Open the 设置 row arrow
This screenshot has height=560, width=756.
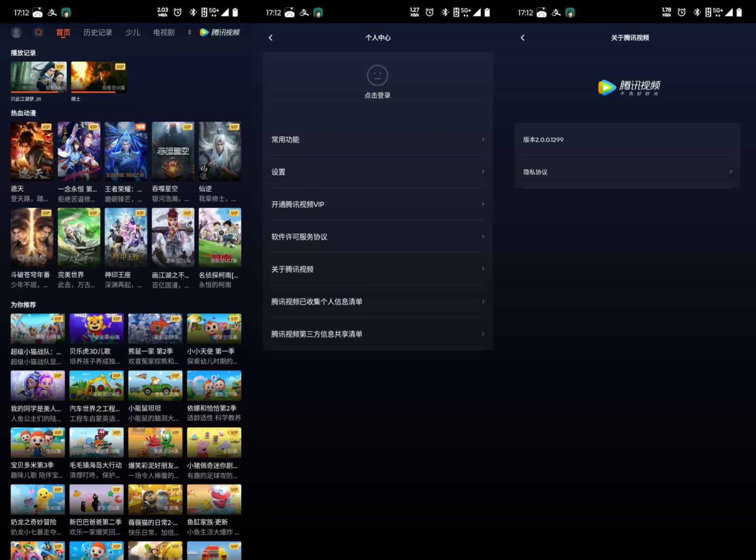pyautogui.click(x=483, y=172)
